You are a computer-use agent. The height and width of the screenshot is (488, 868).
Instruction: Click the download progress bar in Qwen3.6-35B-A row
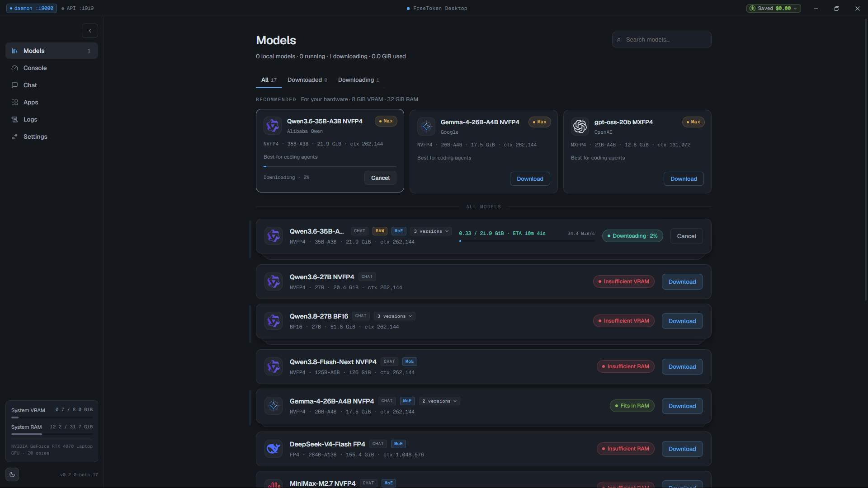pyautogui.click(x=527, y=241)
